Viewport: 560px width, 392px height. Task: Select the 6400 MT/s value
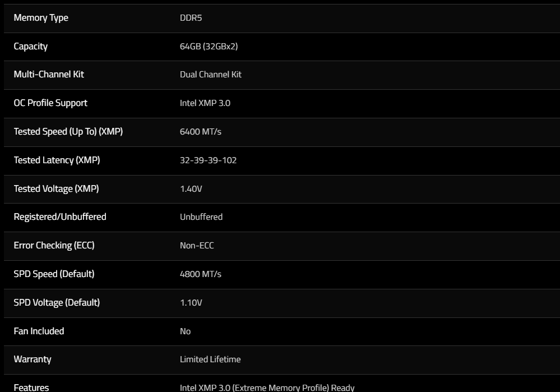click(200, 131)
